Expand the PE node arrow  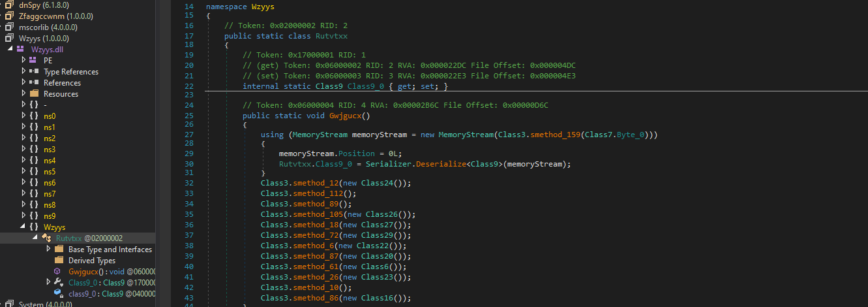tap(23, 60)
